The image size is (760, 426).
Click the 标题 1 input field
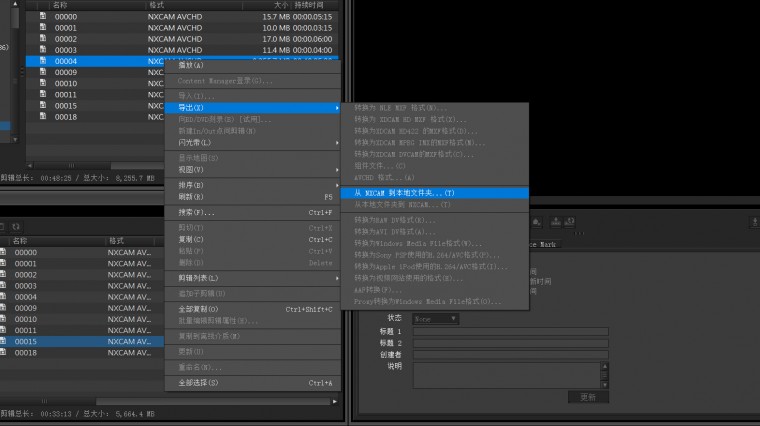(x=510, y=331)
